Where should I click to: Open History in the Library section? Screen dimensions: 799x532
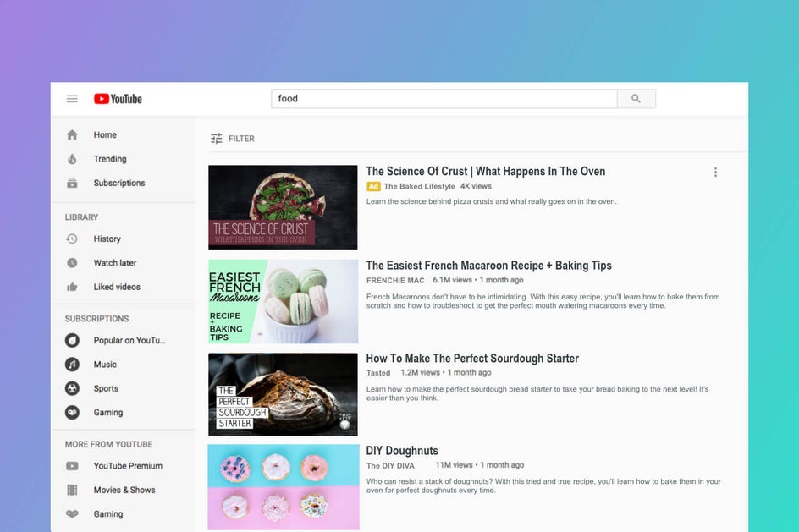pos(107,239)
